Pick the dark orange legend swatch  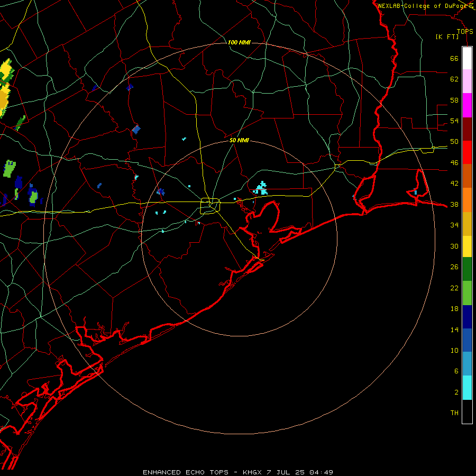point(467,176)
